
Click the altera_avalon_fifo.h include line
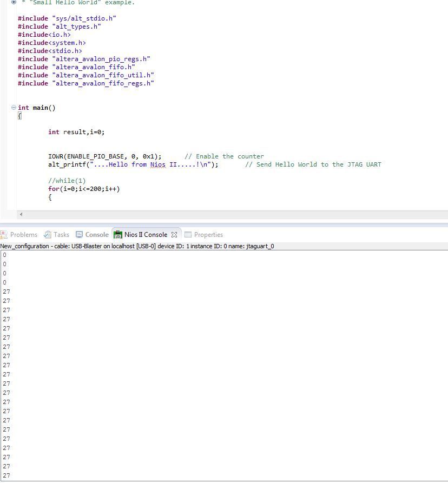76,67
